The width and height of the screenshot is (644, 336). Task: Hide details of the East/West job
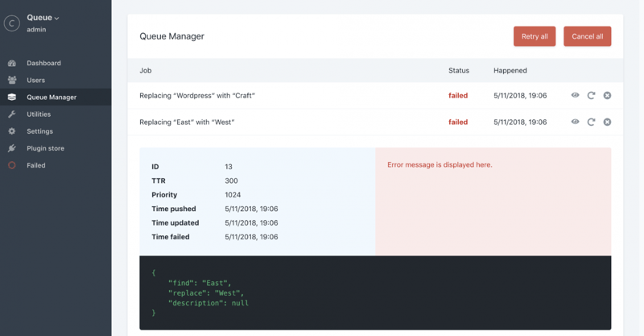click(x=575, y=122)
